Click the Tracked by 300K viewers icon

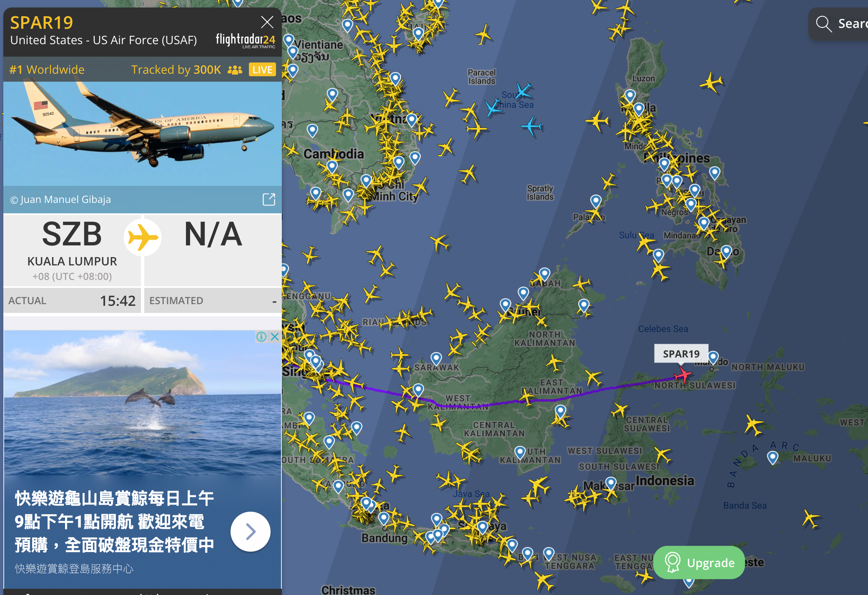coord(235,70)
